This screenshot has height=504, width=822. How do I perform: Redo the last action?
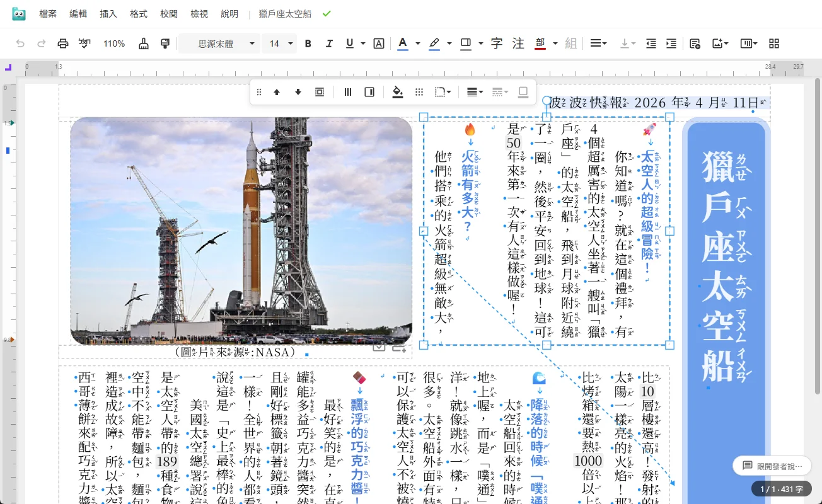pyautogui.click(x=42, y=43)
